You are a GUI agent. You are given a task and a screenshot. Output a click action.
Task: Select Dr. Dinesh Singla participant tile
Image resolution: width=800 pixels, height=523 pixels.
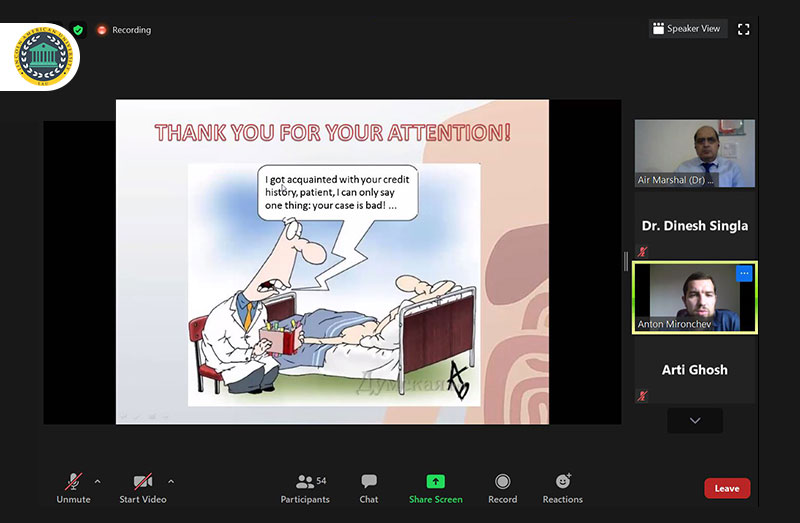coord(695,225)
